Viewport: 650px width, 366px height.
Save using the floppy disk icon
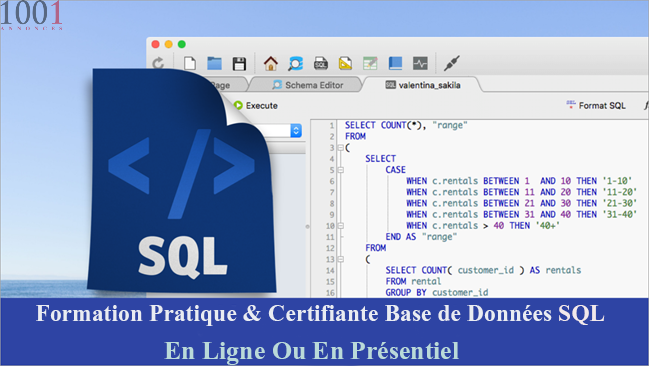coord(239,63)
